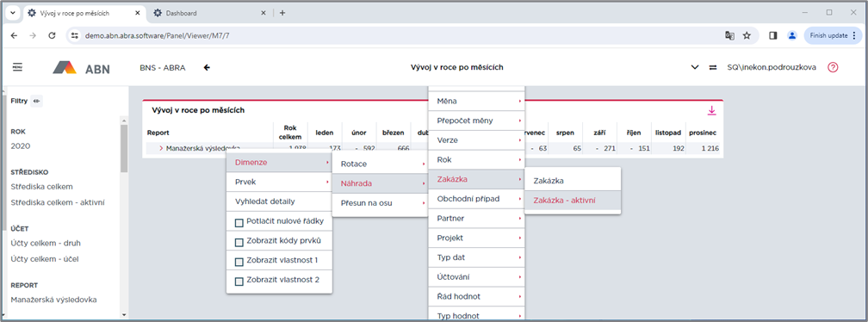Image resolution: width=868 pixels, height=322 pixels.
Task: Click the site information icon in address bar
Action: click(75, 35)
